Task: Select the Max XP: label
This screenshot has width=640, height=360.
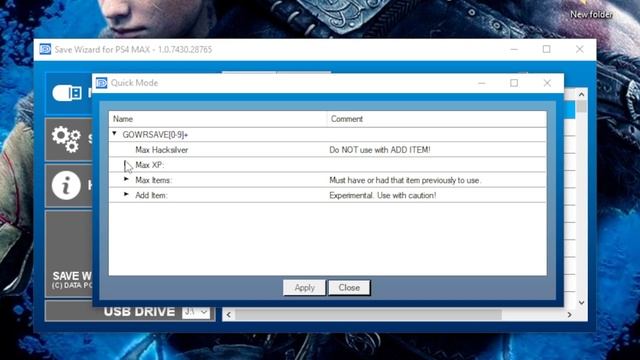Action: (x=149, y=165)
